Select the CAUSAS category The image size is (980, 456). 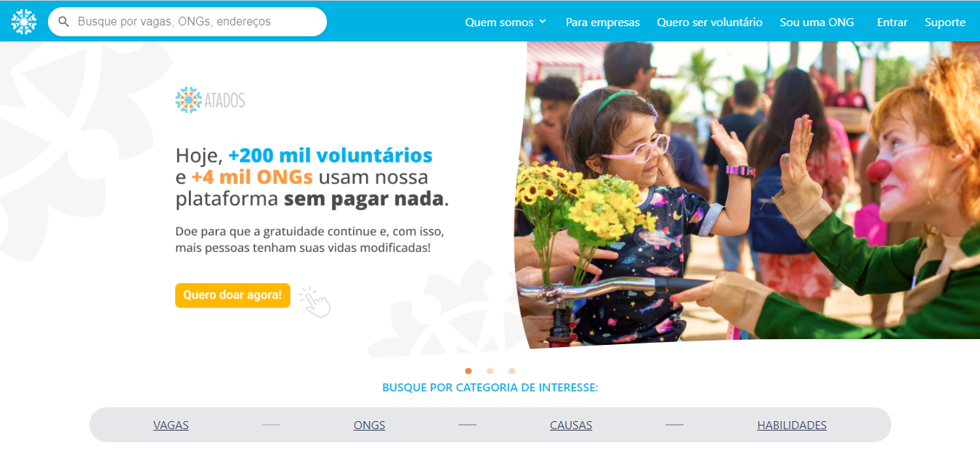point(571,426)
